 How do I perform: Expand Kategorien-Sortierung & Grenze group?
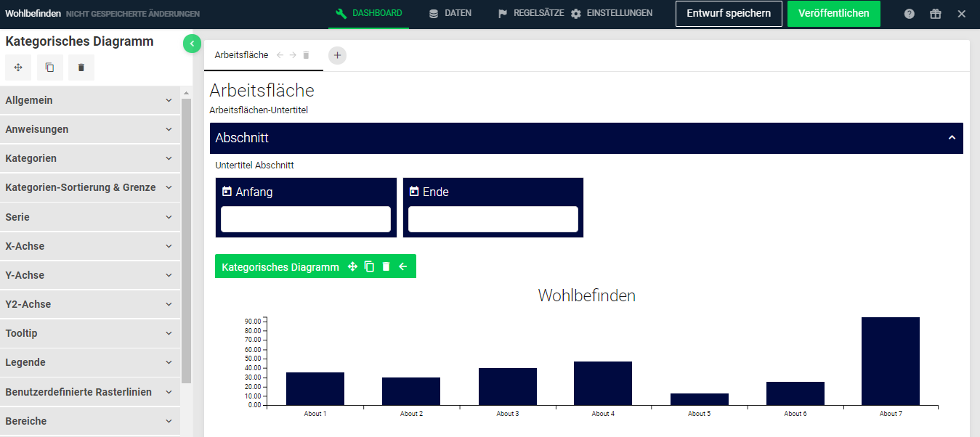tap(90, 187)
